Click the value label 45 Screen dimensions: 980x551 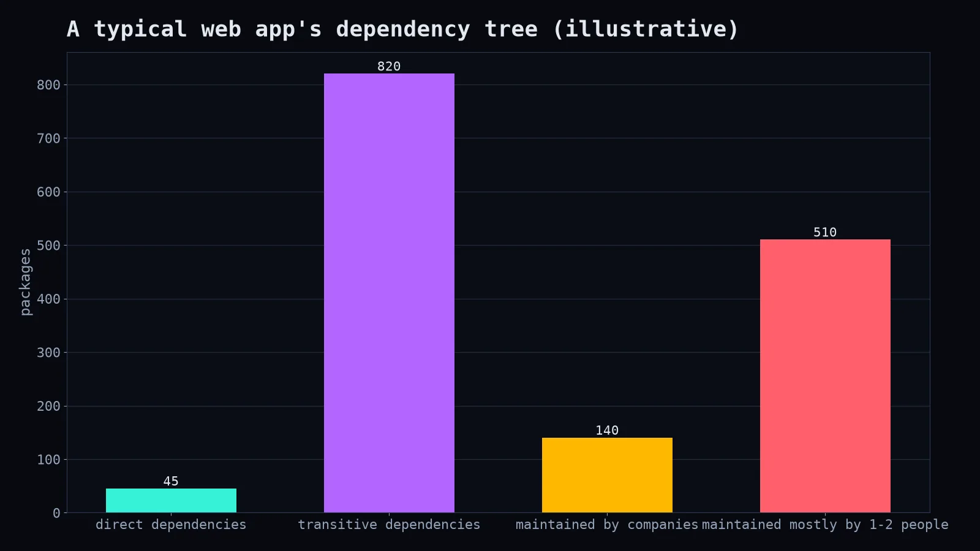pyautogui.click(x=171, y=481)
